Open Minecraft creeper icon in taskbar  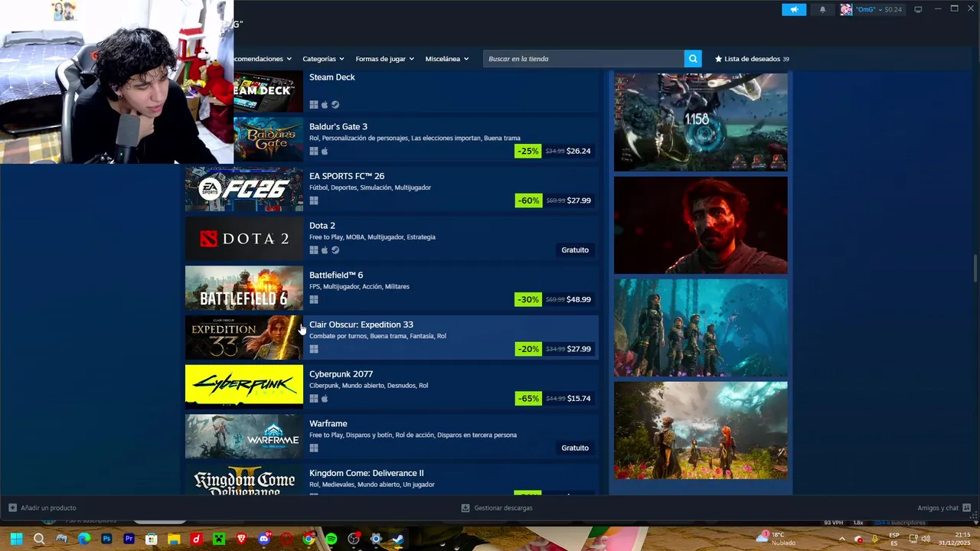219,539
